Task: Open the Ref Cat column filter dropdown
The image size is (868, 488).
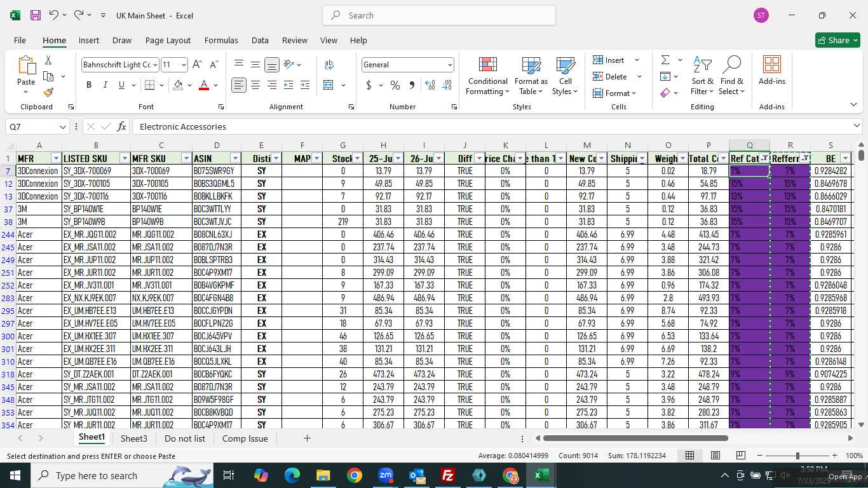Action: coord(764,158)
